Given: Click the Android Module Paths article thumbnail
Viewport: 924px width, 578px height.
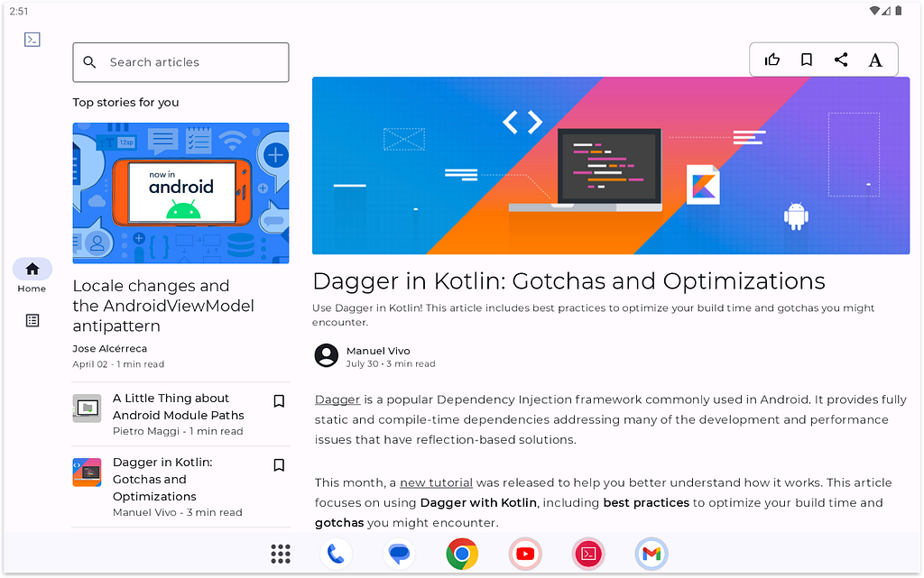Looking at the screenshot, I should pyautogui.click(x=88, y=408).
